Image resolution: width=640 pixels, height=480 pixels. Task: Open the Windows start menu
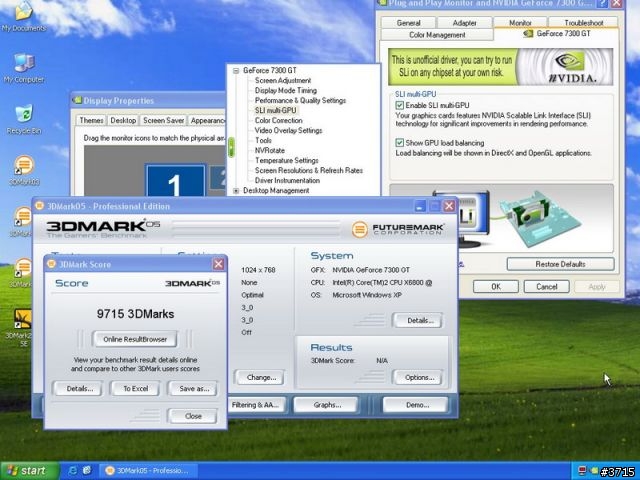(29, 471)
